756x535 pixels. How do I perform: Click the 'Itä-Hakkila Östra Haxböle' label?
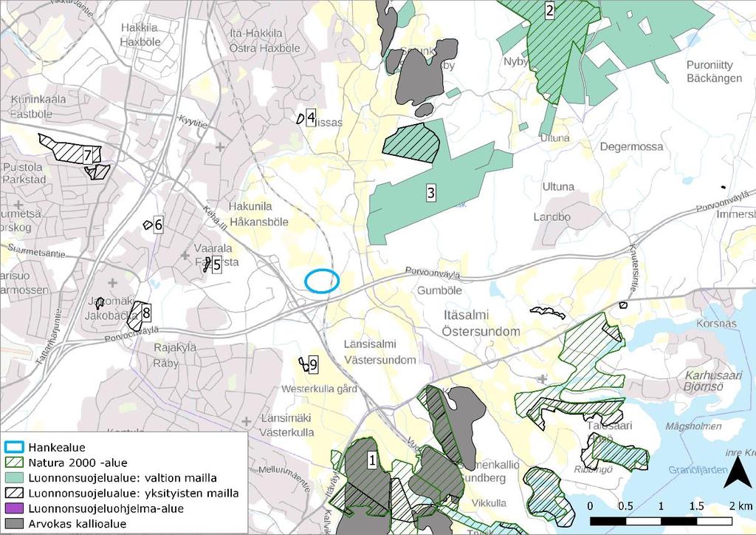[x=265, y=41]
